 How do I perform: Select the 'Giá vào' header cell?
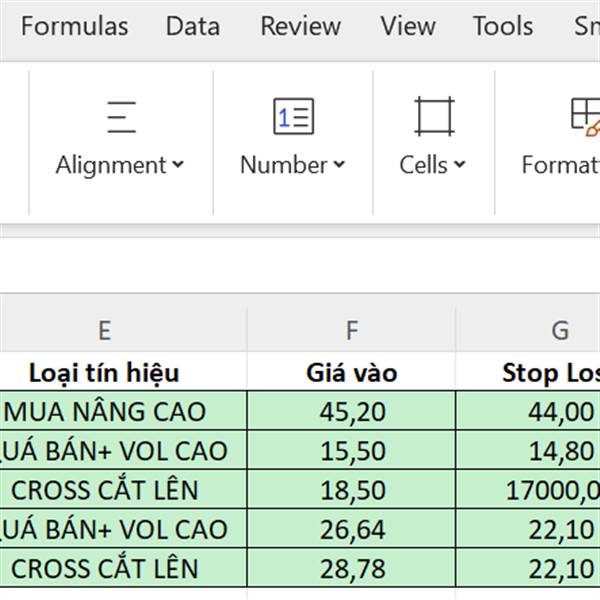(x=351, y=373)
